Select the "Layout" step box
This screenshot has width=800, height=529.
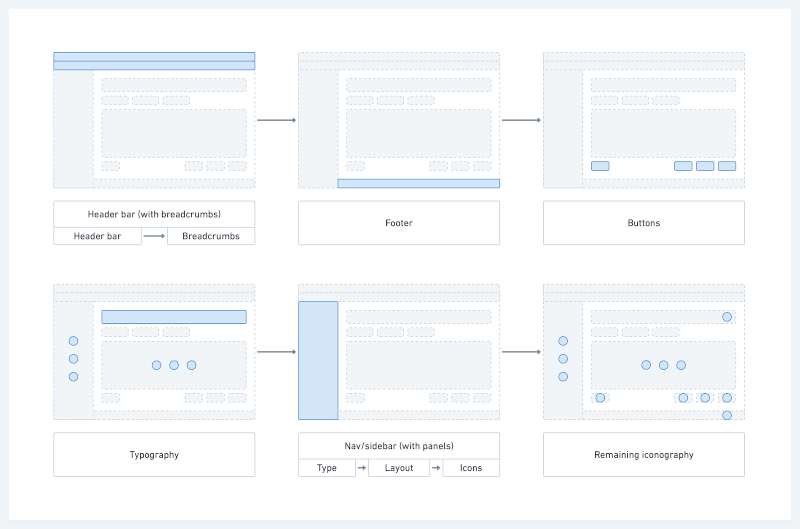pyautogui.click(x=399, y=468)
